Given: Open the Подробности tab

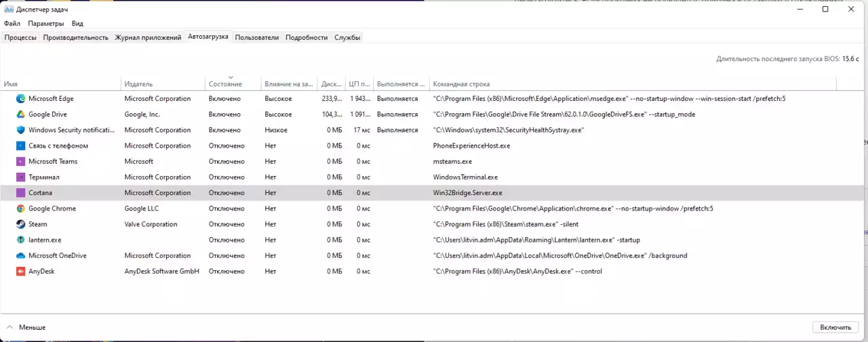Looking at the screenshot, I should point(307,37).
